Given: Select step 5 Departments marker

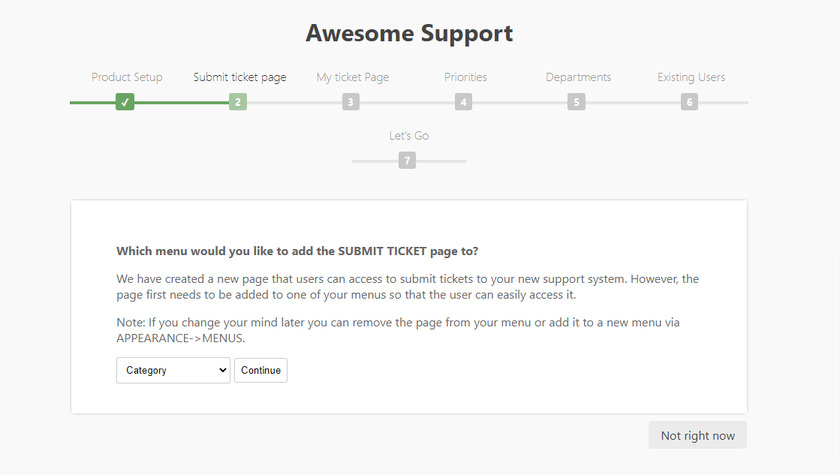Looking at the screenshot, I should coord(576,102).
